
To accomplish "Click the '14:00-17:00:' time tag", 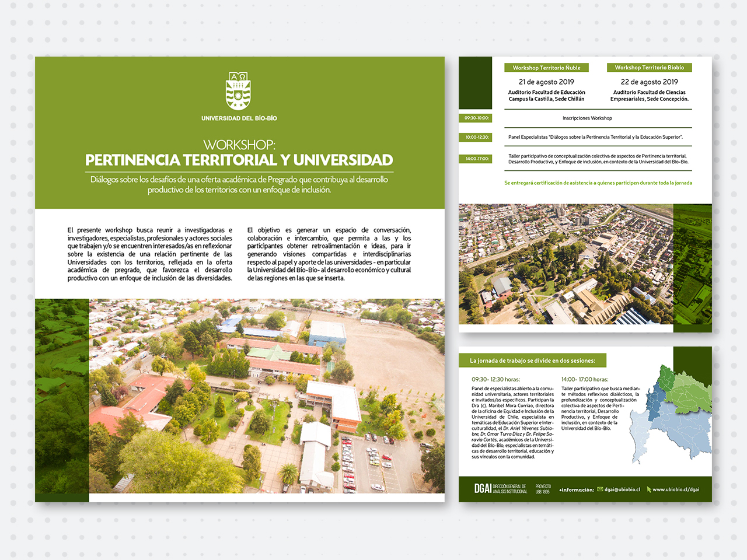I will point(476,159).
